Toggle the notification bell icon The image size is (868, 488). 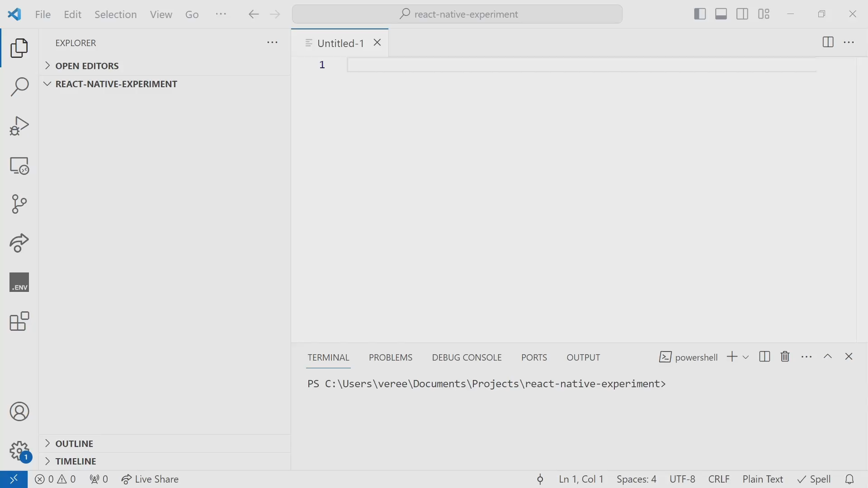(x=849, y=479)
